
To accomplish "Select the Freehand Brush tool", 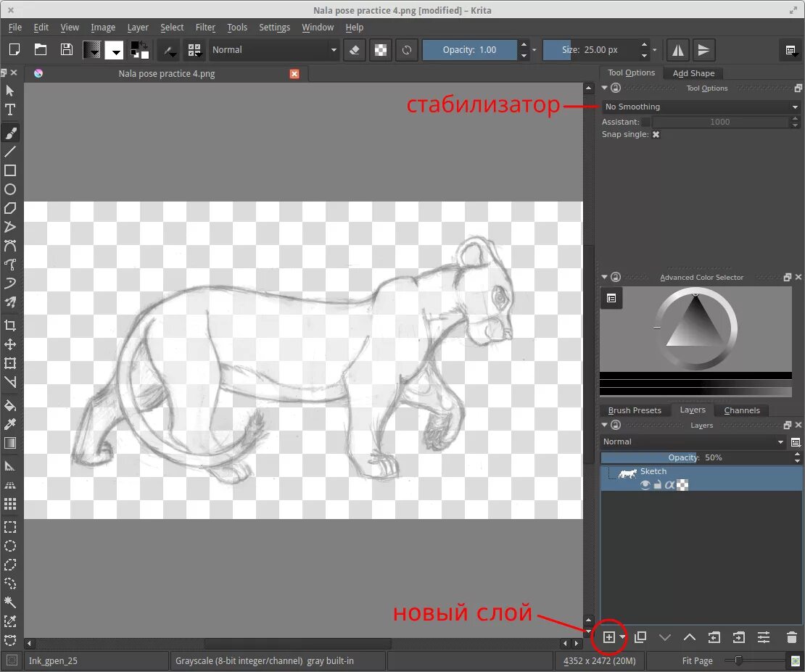I will click(x=10, y=133).
